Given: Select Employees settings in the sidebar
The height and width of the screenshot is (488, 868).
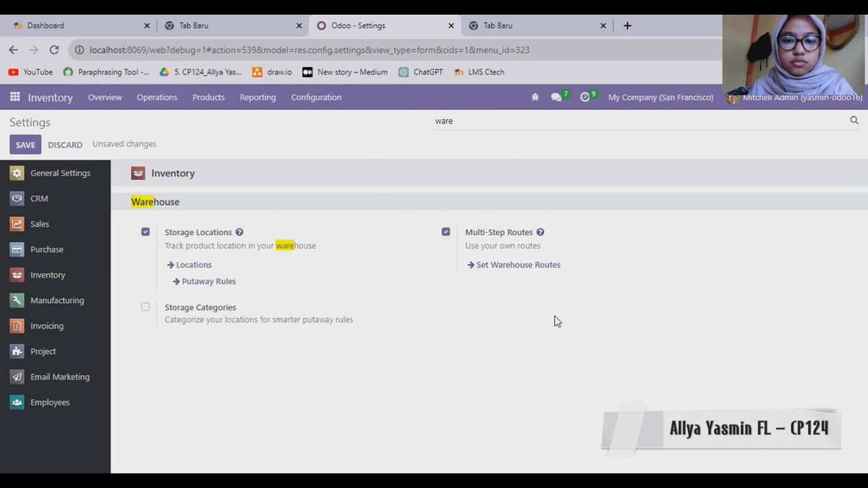Looking at the screenshot, I should [x=51, y=402].
